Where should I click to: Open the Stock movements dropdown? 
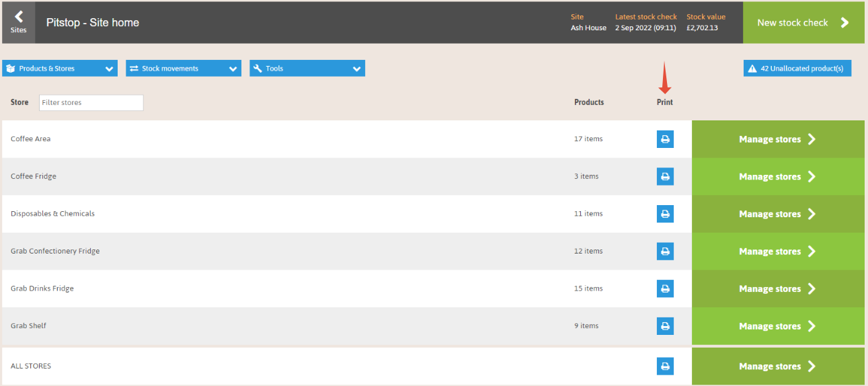pos(183,69)
